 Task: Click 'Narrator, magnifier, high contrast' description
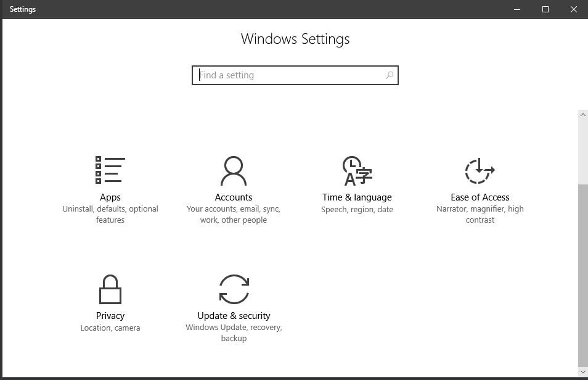[480, 215]
